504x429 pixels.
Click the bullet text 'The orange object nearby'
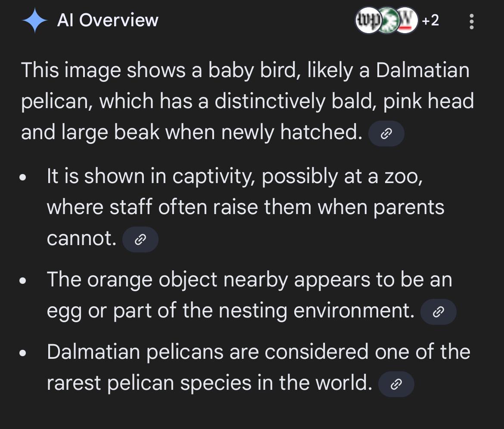[x=249, y=280]
